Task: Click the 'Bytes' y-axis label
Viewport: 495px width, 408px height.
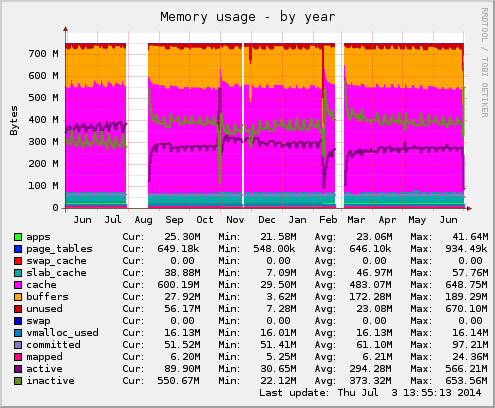Action: [14, 120]
